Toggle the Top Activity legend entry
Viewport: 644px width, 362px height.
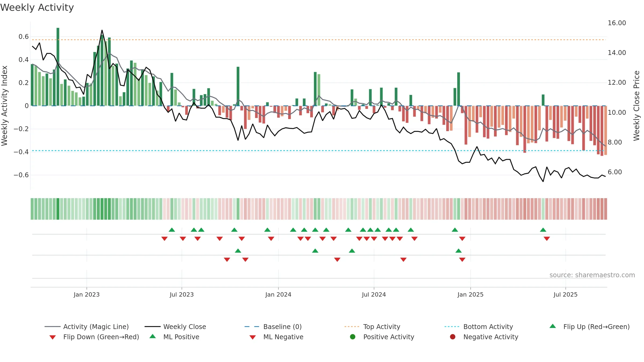click(372, 327)
